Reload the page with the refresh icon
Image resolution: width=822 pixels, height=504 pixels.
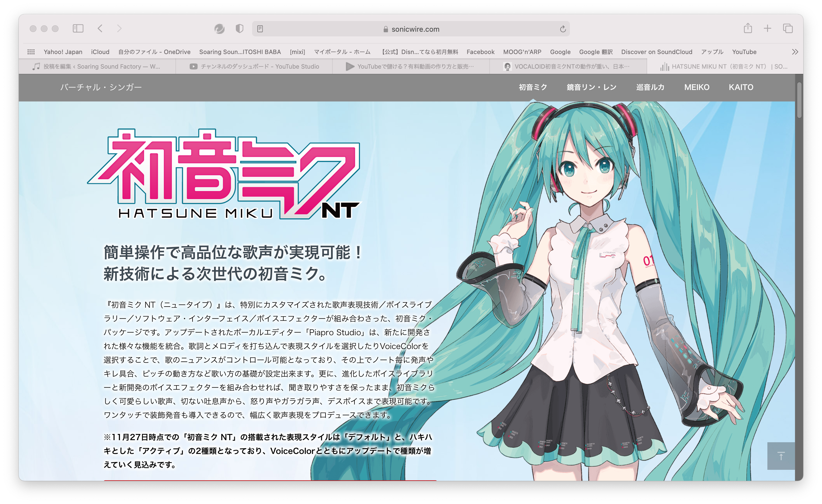click(563, 29)
